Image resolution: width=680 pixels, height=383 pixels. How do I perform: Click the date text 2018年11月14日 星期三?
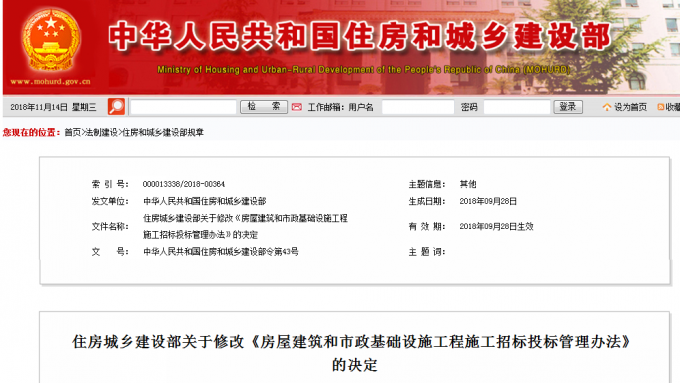pos(53,107)
